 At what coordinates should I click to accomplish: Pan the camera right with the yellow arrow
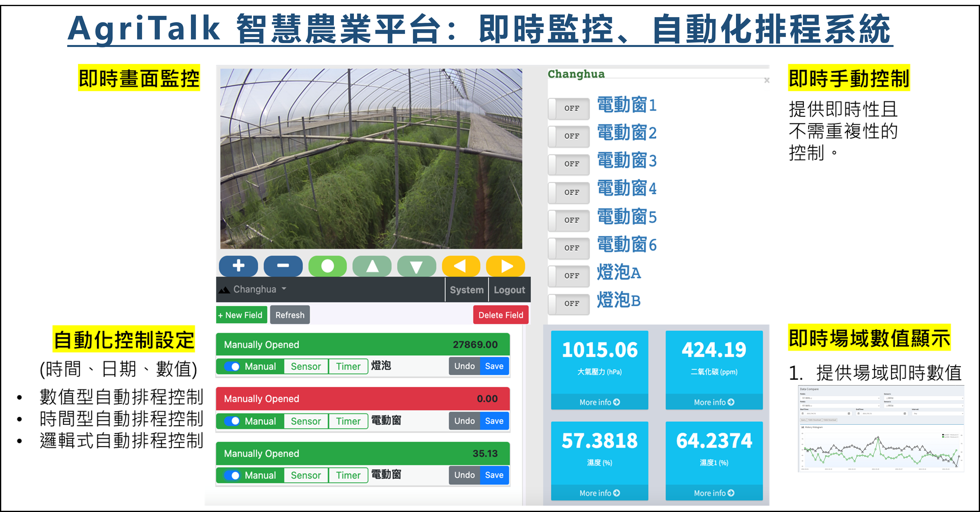click(x=506, y=266)
